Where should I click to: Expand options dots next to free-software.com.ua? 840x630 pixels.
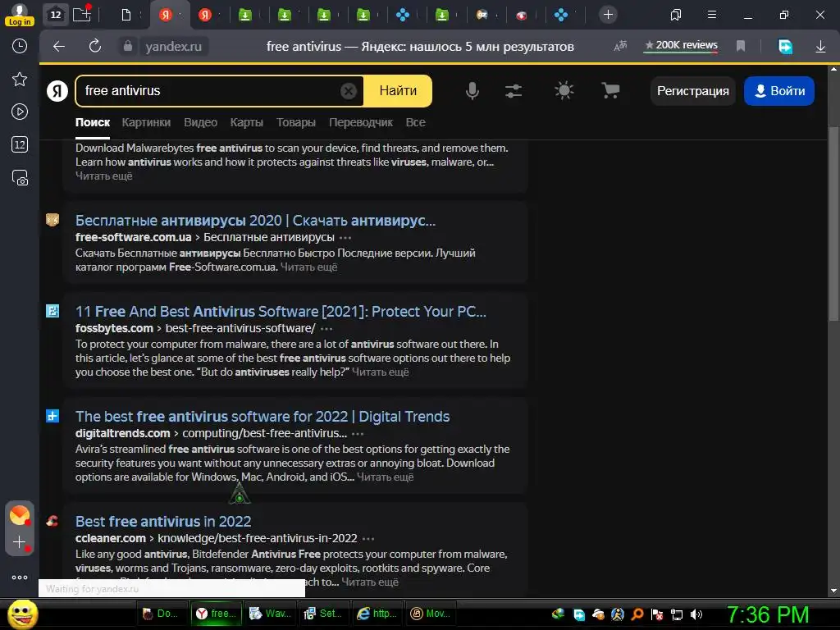pos(345,237)
